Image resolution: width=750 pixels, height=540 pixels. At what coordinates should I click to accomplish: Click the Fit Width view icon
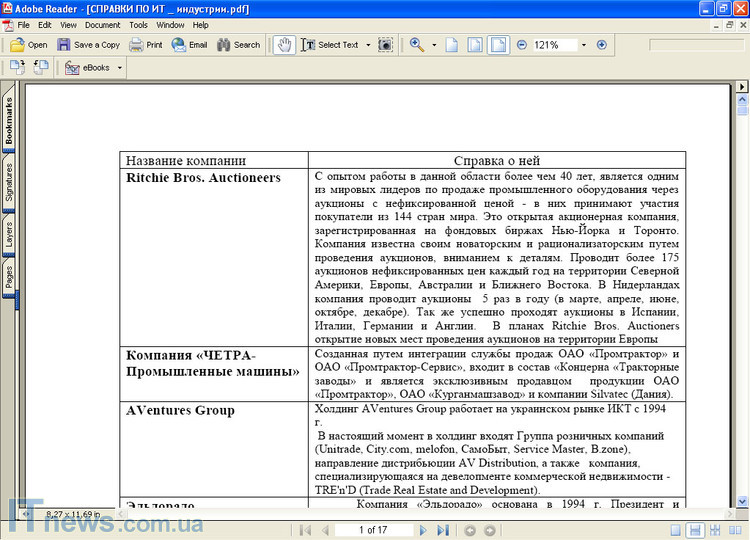(x=498, y=45)
